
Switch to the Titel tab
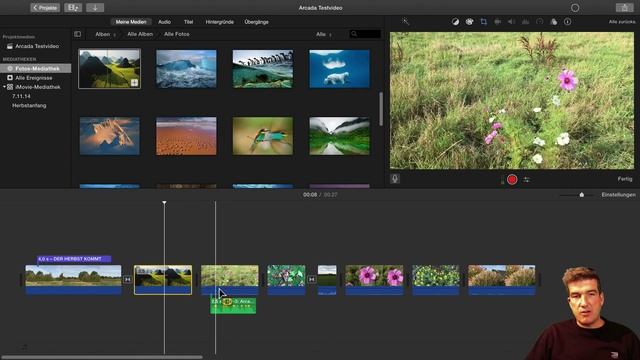click(x=188, y=22)
